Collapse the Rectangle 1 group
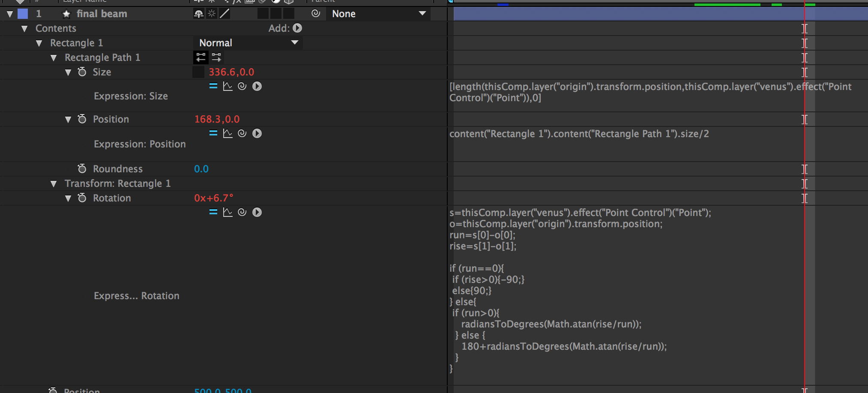This screenshot has height=393, width=868. click(x=39, y=43)
